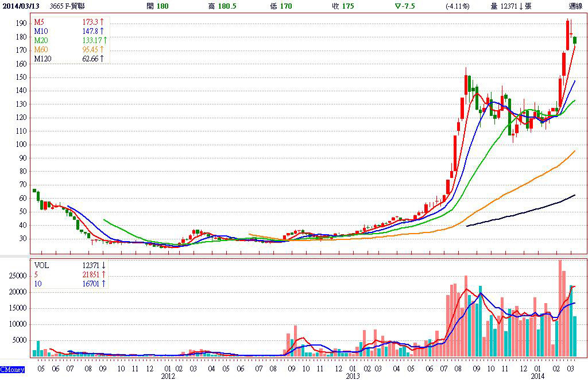Click the up arrow next to M20 133.17
The height and width of the screenshot is (380, 588).
click(x=105, y=40)
